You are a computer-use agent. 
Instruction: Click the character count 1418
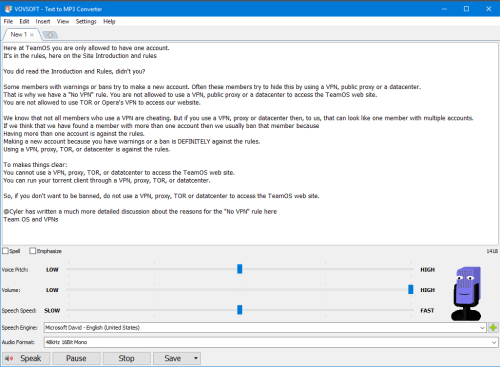point(492,251)
